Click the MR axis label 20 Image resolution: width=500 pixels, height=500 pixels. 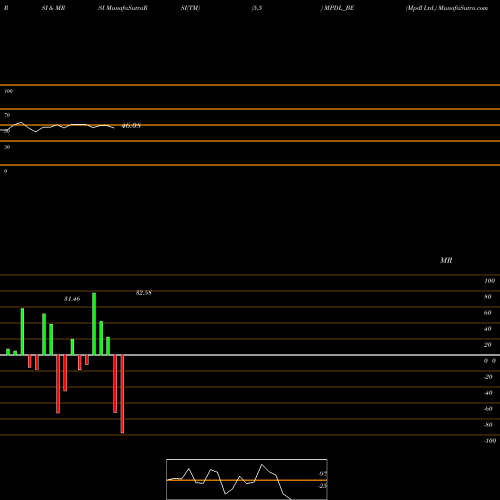(488, 345)
